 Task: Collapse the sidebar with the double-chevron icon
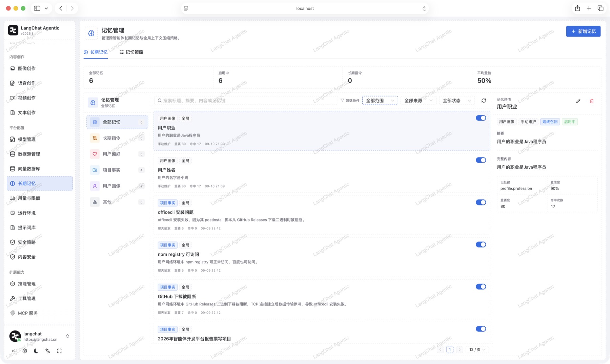[13, 351]
